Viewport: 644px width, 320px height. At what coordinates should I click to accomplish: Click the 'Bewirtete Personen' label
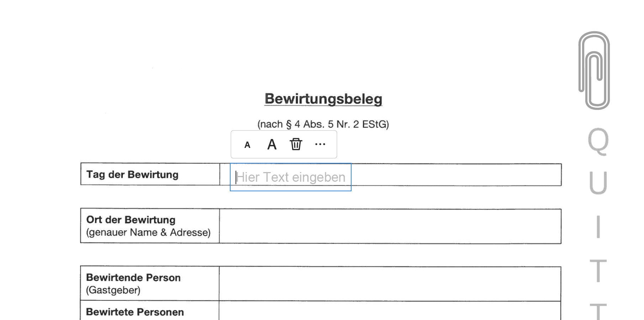coord(135,312)
